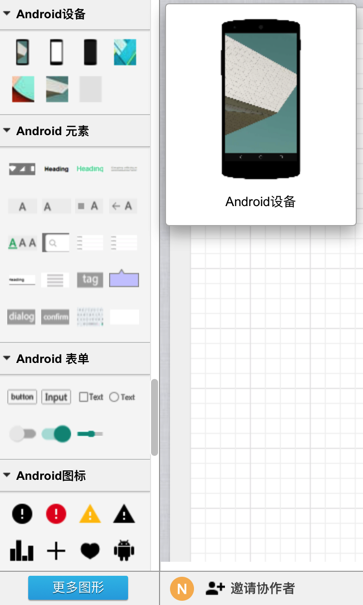Select the bar chart icon
This screenshot has height=605, width=363.
click(22, 551)
